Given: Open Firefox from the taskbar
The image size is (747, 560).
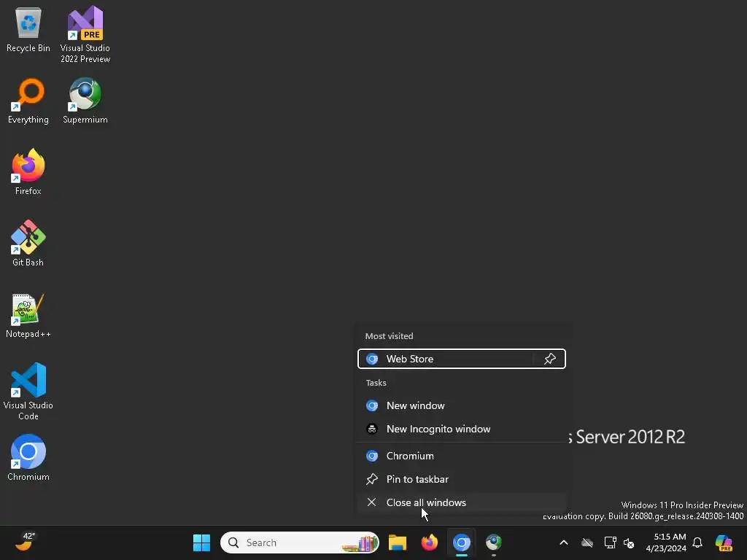Looking at the screenshot, I should 429,542.
